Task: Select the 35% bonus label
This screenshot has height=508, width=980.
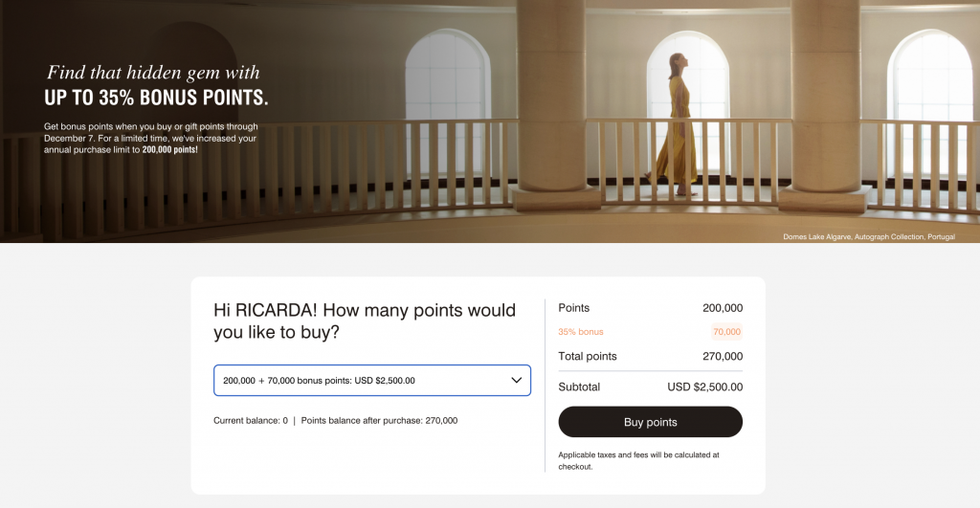Action: tap(581, 332)
